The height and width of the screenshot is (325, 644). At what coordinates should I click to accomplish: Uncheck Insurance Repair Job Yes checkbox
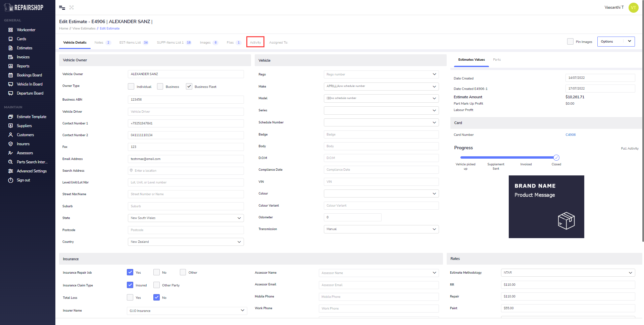[x=130, y=272]
